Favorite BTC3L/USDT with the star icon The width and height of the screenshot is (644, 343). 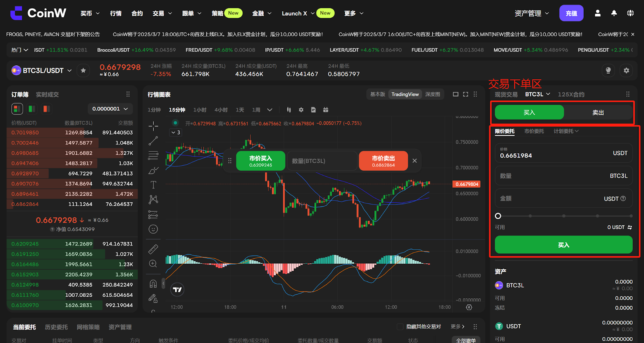83,70
